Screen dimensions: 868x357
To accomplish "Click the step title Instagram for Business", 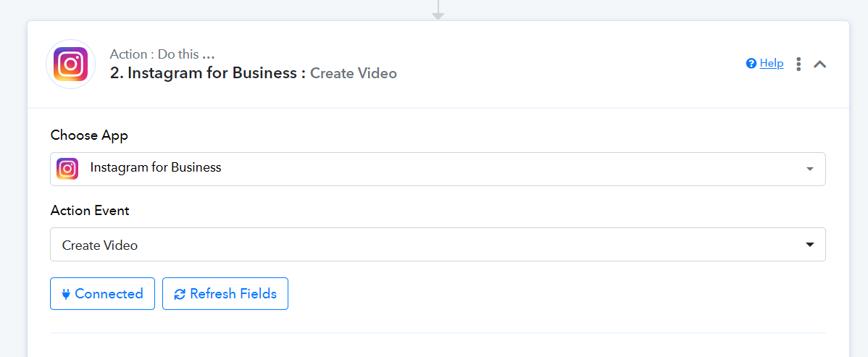I will [208, 73].
